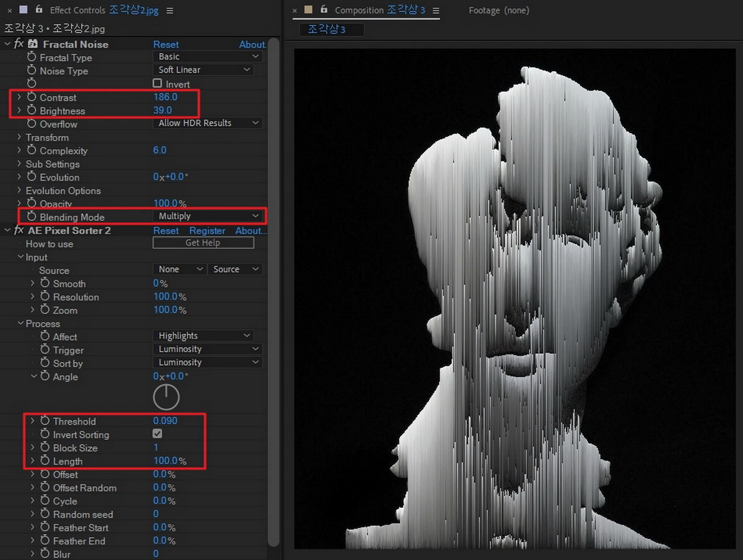Open AE Pixel Sorter 2 About link
The width and height of the screenshot is (743, 560).
click(x=251, y=231)
